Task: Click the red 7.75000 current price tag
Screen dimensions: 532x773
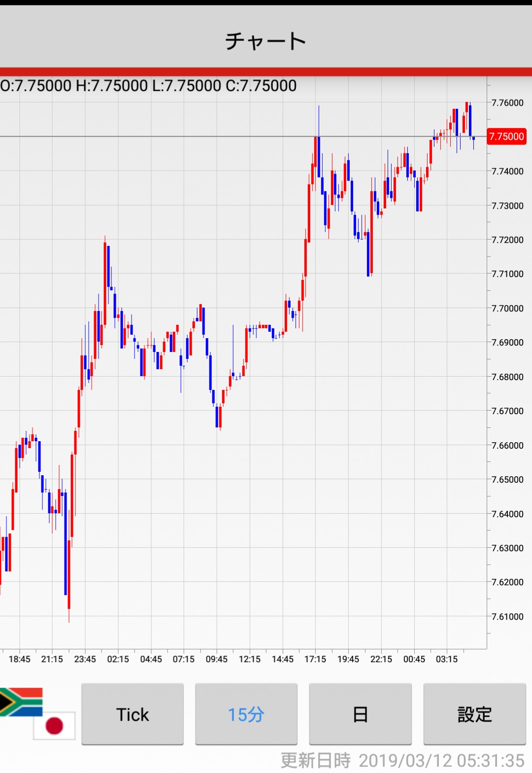Action: (x=506, y=137)
